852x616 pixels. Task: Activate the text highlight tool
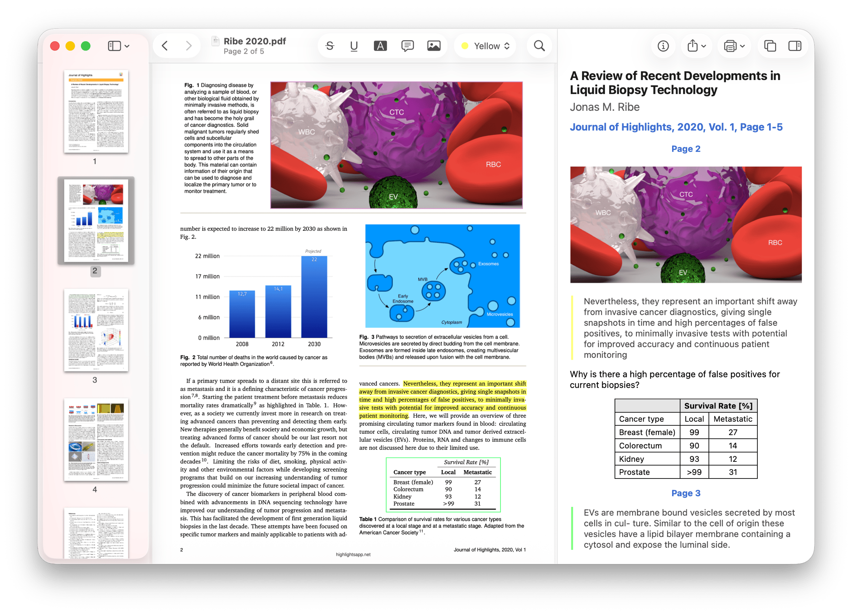click(x=381, y=45)
